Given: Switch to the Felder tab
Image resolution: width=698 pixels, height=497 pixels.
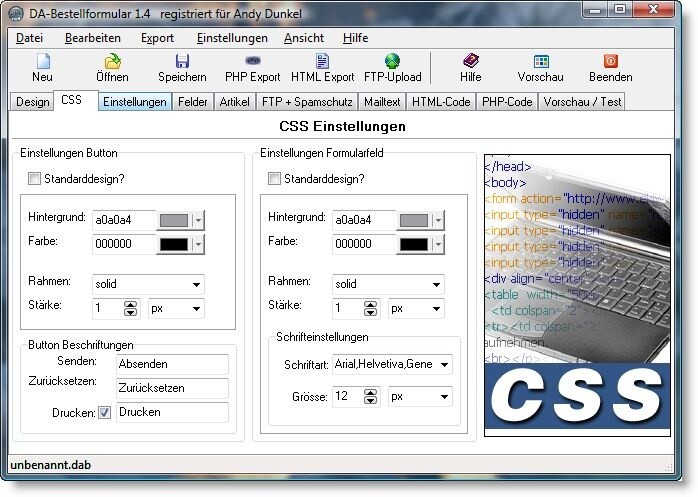Looking at the screenshot, I should (x=193, y=102).
